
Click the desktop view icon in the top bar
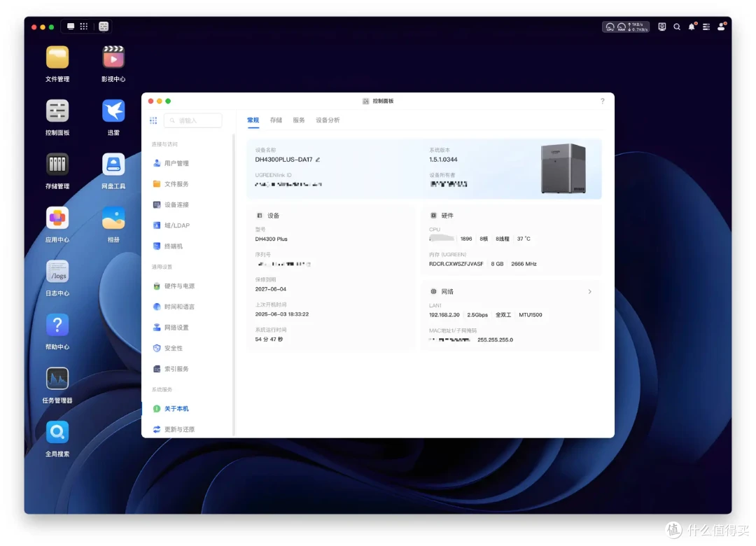click(71, 27)
